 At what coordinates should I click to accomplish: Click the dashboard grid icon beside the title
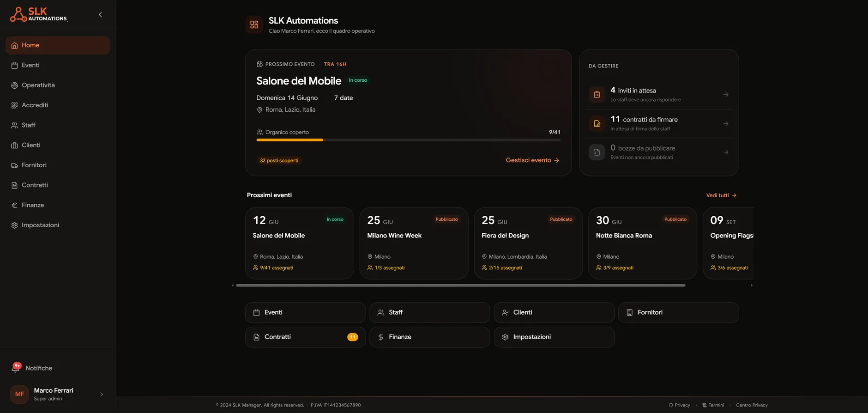coord(254,24)
